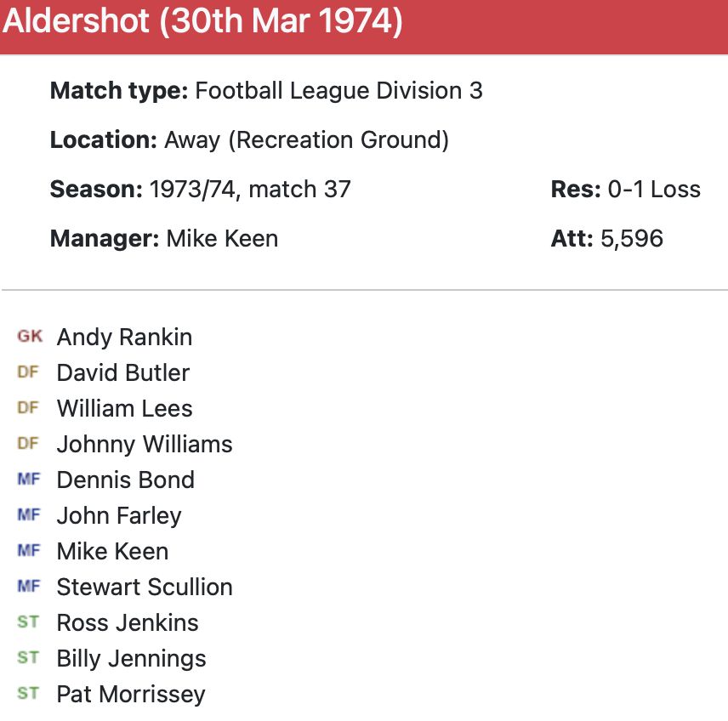Click the DF icon beside Johnny Williams
This screenshot has width=728, height=721.
tap(28, 444)
